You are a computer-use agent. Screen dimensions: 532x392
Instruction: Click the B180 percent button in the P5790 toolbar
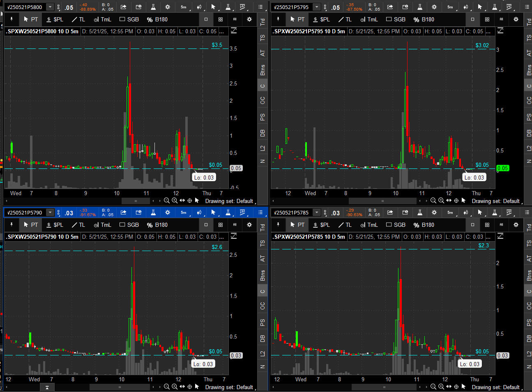click(x=157, y=225)
